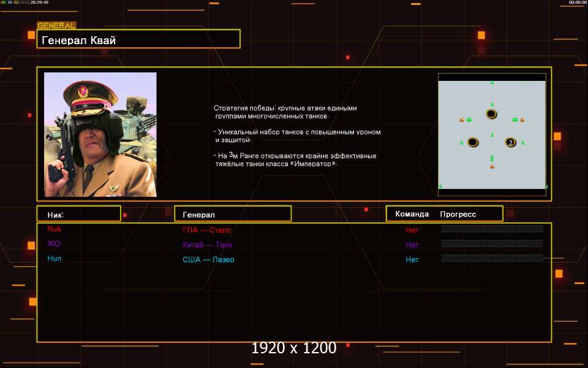Click the 'На 3м Ранге' bullet text

(295, 159)
